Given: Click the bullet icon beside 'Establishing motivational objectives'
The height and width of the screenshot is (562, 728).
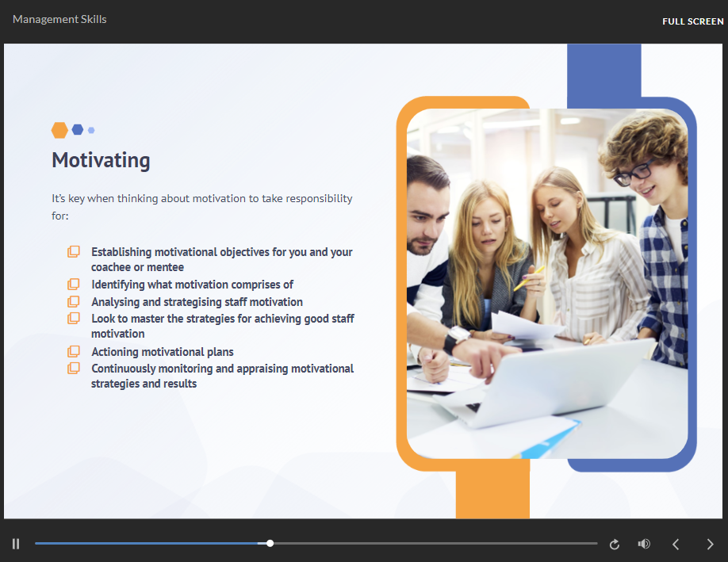Looking at the screenshot, I should (74, 252).
